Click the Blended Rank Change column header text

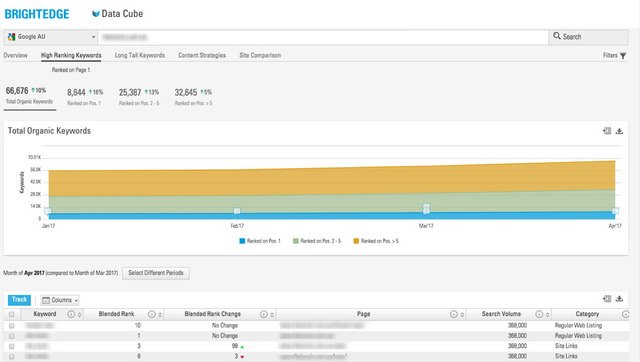[212, 314]
